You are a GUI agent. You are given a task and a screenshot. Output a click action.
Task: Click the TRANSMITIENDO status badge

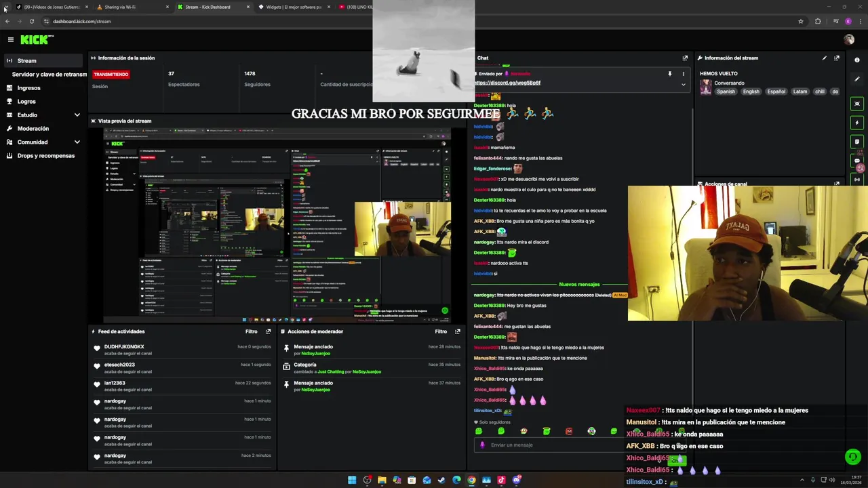click(x=111, y=74)
